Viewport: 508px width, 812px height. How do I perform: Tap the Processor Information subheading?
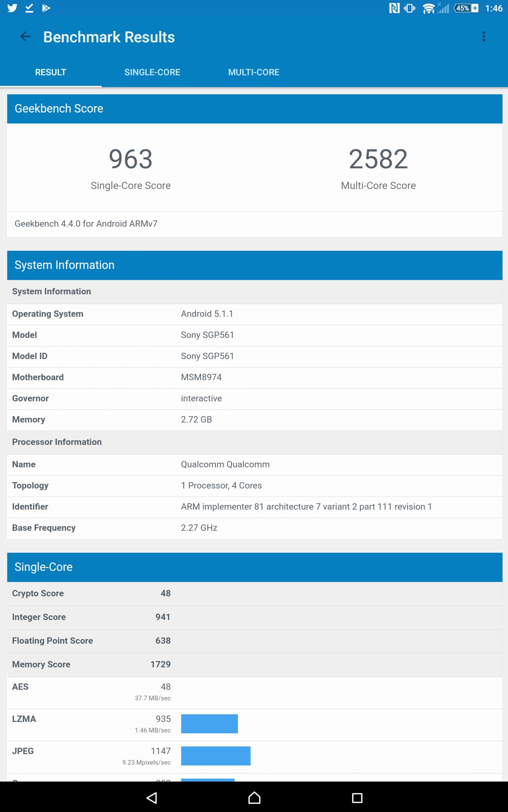click(x=254, y=442)
